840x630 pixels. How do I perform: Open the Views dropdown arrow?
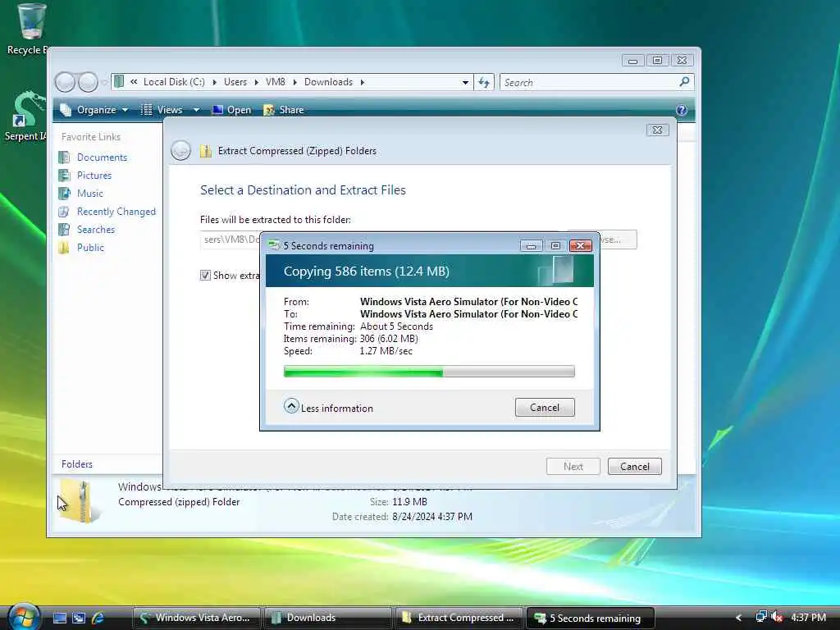point(197,110)
